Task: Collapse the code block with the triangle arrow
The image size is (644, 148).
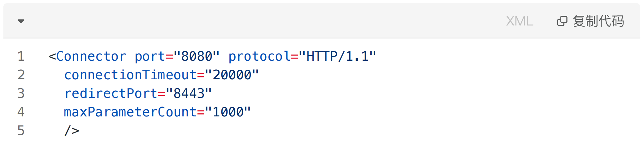Action: pos(21,21)
